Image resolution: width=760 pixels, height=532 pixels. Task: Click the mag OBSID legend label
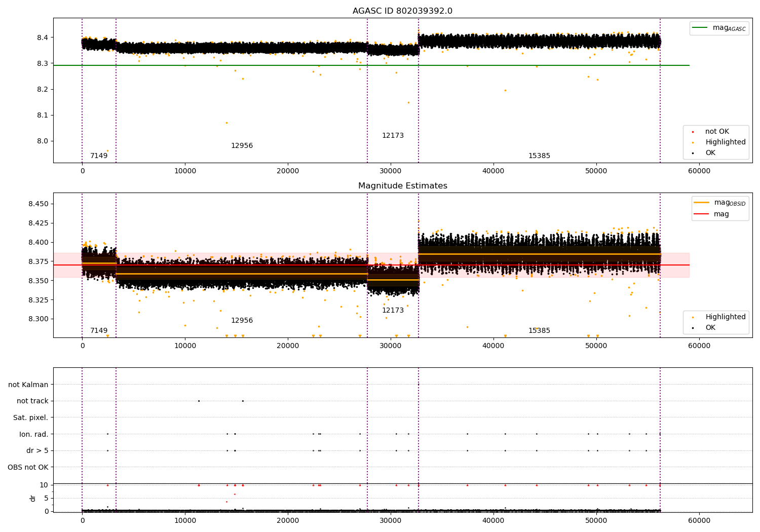point(730,203)
